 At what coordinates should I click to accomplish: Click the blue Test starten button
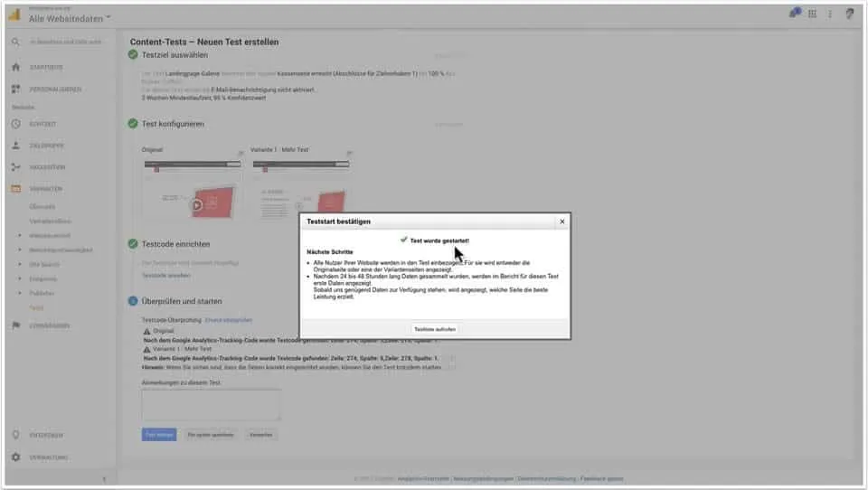(x=159, y=435)
